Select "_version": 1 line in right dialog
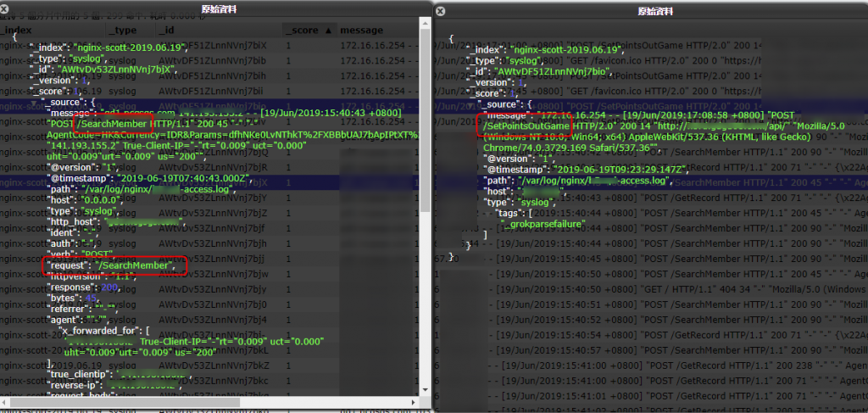 point(497,83)
